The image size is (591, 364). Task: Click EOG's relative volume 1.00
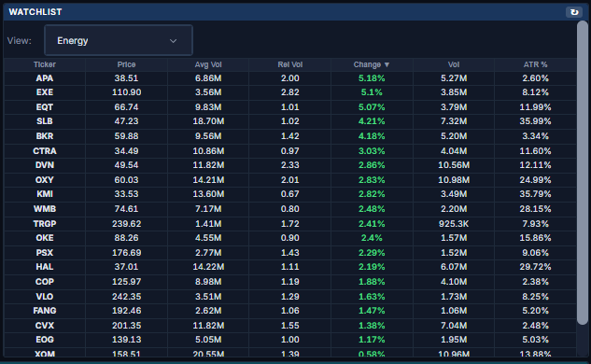click(289, 340)
